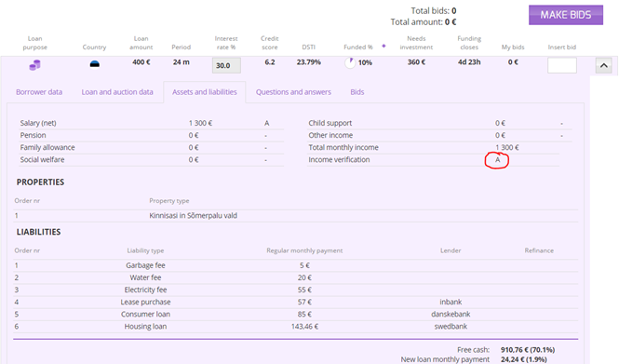
Task: Click the circled Income verification A grade
Action: click(x=497, y=159)
